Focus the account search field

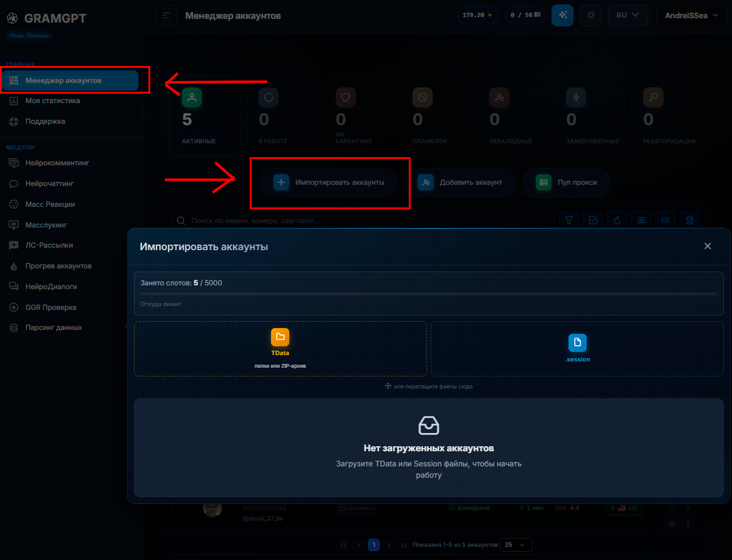coord(363,220)
